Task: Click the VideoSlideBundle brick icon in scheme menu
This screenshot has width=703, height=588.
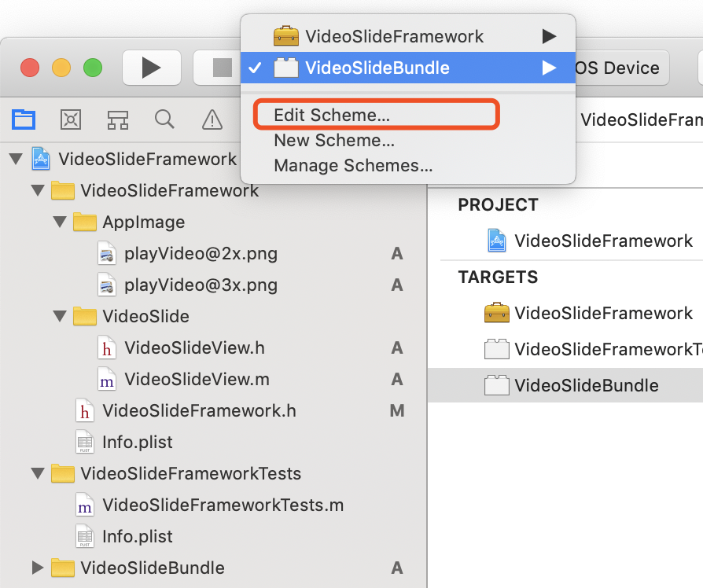Action: click(x=286, y=68)
